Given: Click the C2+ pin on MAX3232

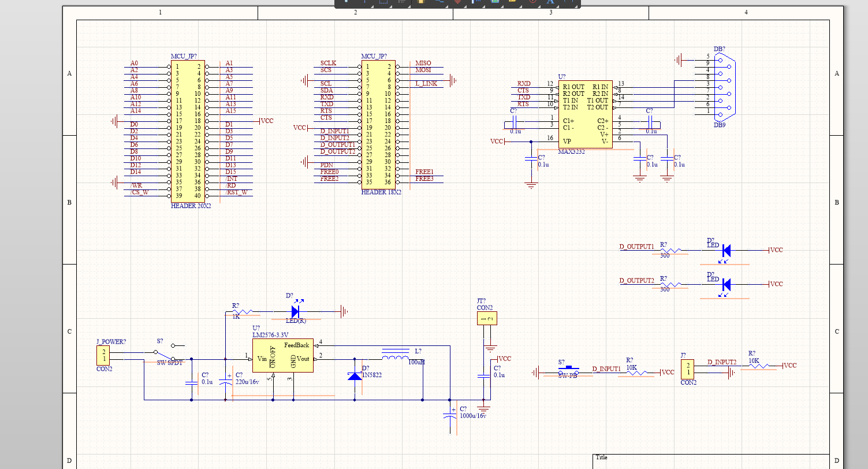Looking at the screenshot, I should pyautogui.click(x=603, y=120).
